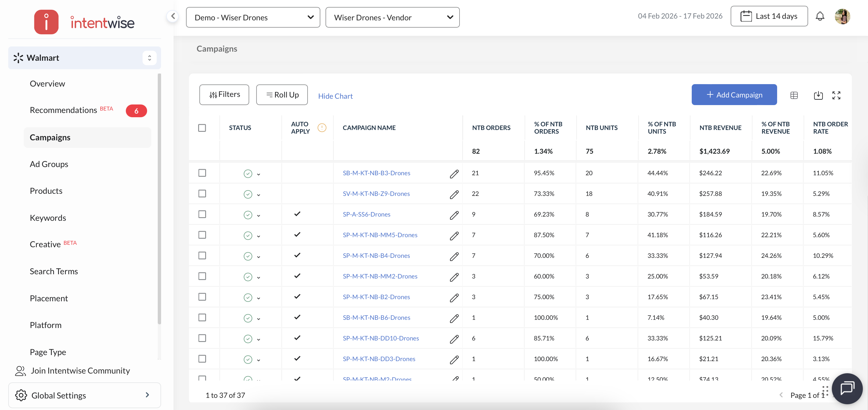Select checkbox for SV-M-KT-NB-Z9-Drones row
This screenshot has height=410, width=868.
pos(202,193)
